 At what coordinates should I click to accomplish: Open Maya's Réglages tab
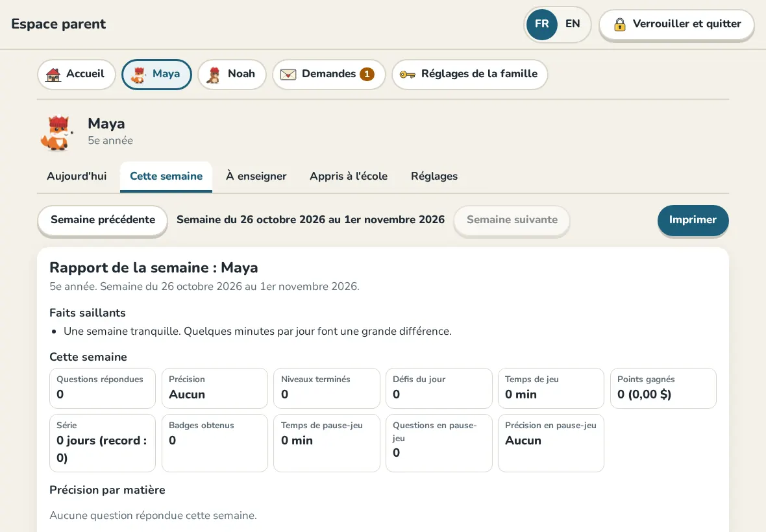(x=434, y=176)
